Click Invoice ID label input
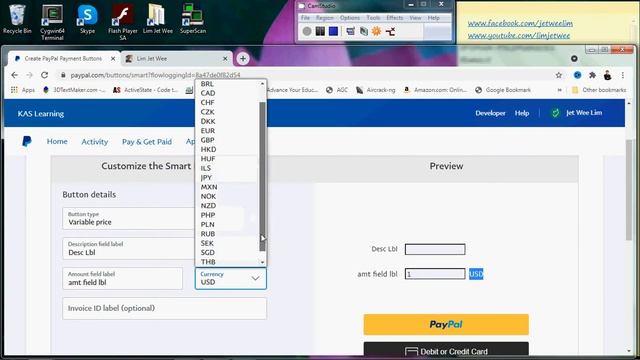 point(164,309)
